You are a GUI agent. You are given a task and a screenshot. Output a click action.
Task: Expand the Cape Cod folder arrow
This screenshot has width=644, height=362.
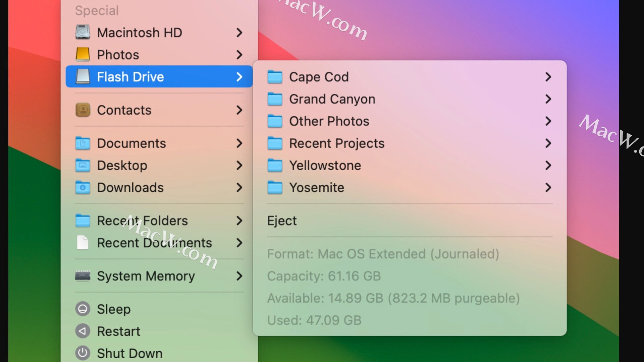pos(548,77)
